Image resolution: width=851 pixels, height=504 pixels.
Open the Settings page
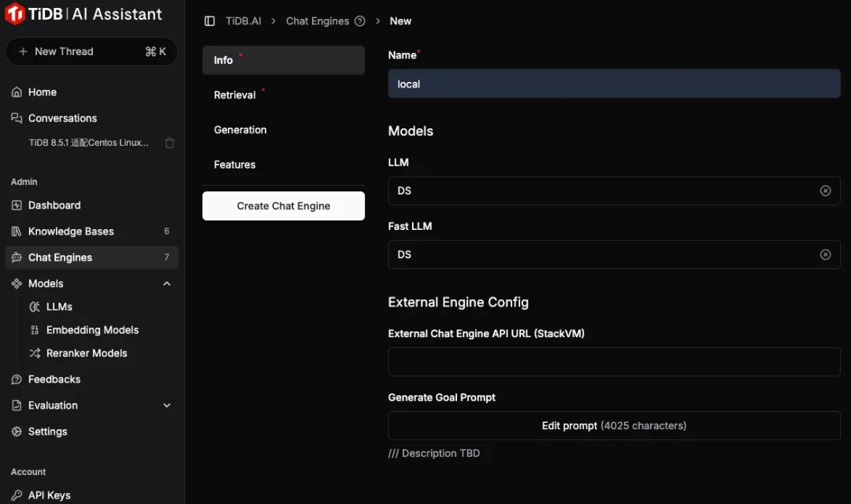(x=47, y=432)
